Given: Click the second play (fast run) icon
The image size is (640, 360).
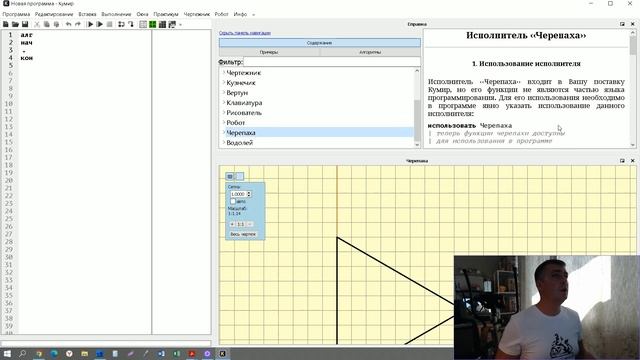Looking at the screenshot, I should [x=100, y=24].
